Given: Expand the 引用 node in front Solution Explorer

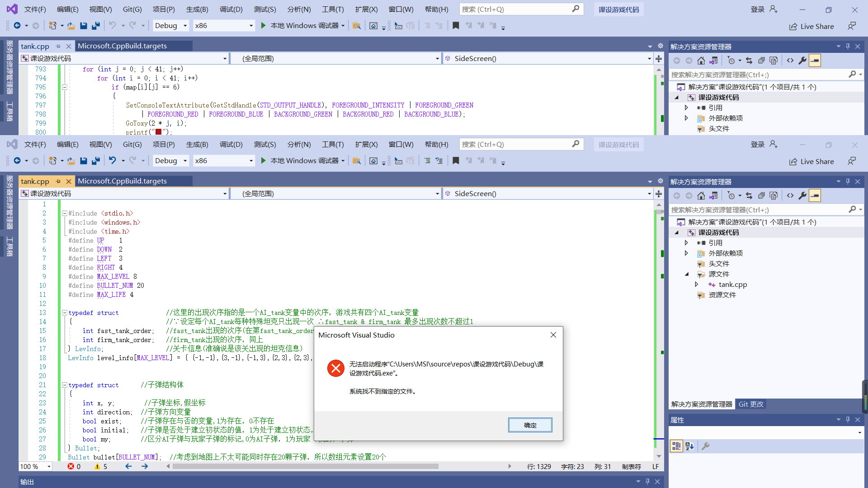Looking at the screenshot, I should click(x=686, y=243).
